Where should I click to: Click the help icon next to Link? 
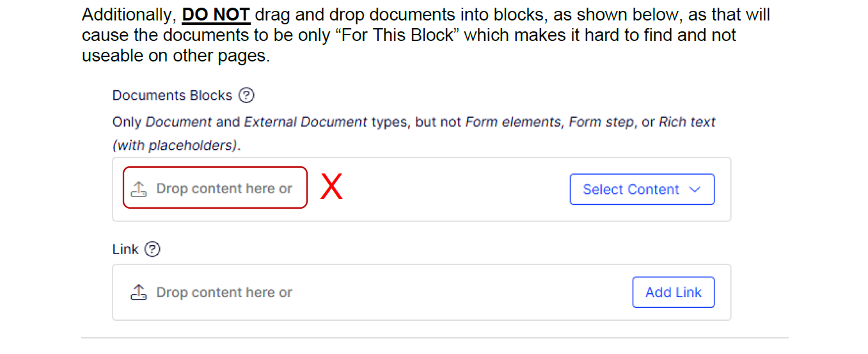point(152,249)
